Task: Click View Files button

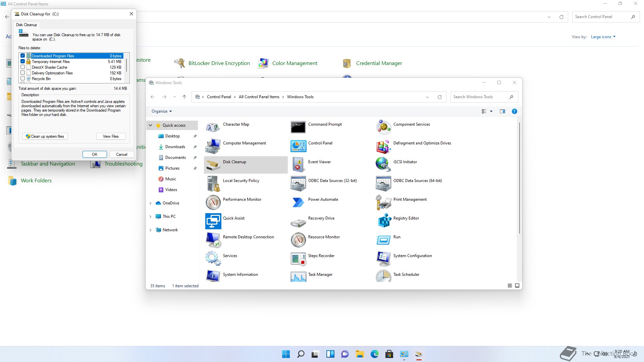Action: tap(111, 136)
